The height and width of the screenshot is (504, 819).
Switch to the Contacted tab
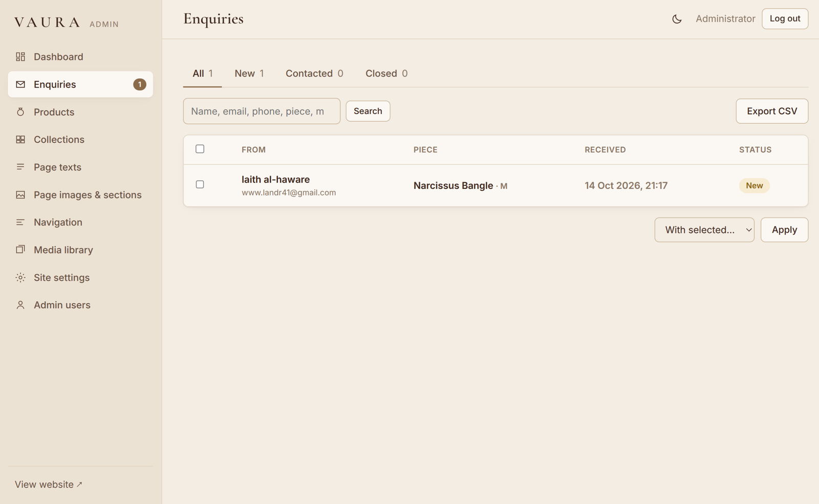coord(314,74)
